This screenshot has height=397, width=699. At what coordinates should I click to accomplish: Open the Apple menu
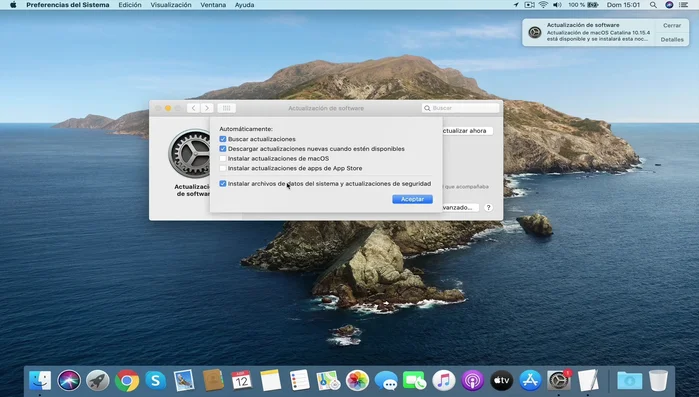pyautogui.click(x=13, y=5)
